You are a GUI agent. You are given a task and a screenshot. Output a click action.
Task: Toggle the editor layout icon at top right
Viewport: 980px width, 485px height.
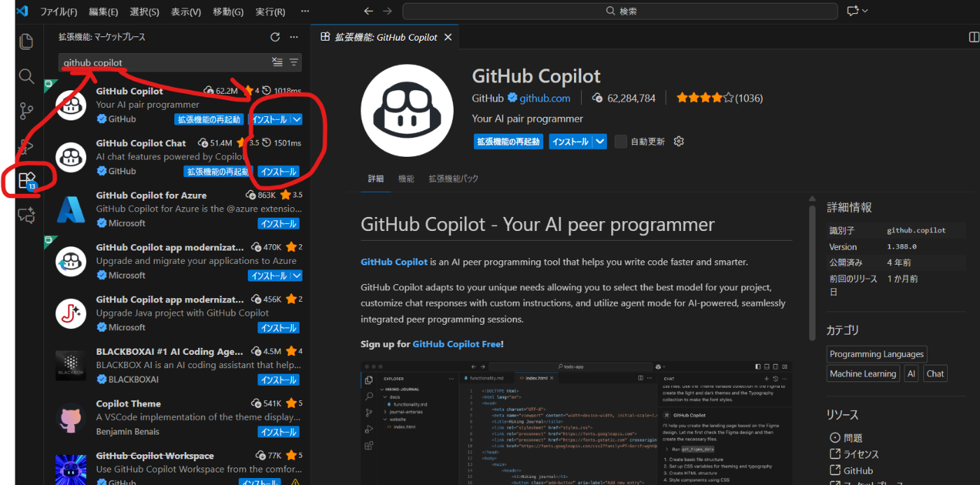pos(974,37)
